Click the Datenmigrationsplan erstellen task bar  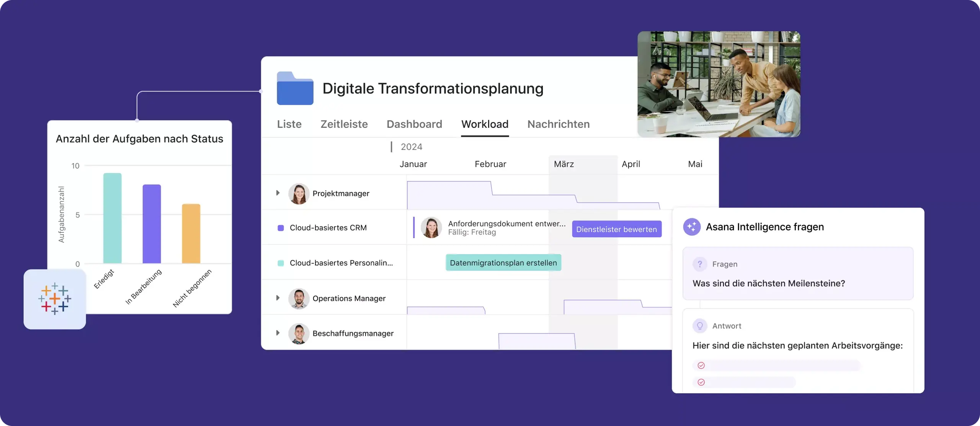coord(503,262)
